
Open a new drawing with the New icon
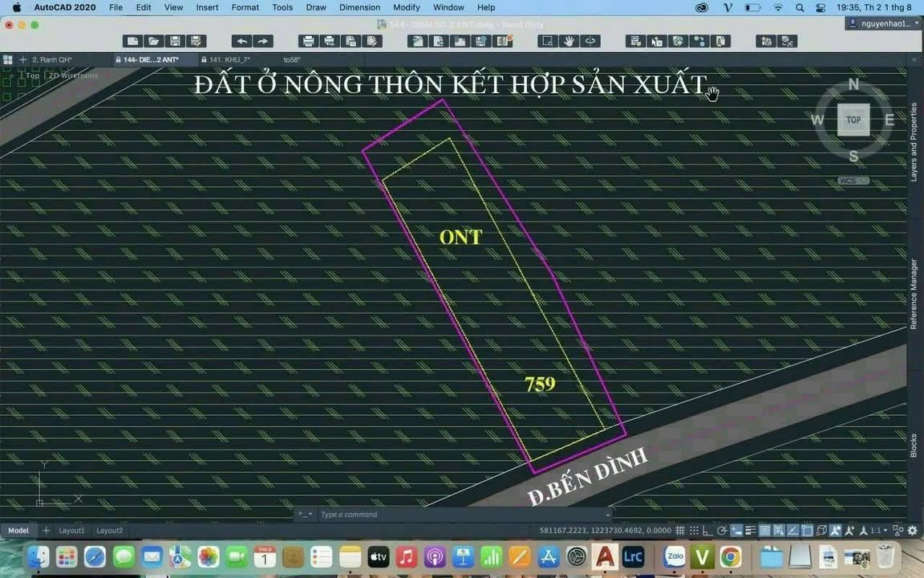click(x=131, y=40)
